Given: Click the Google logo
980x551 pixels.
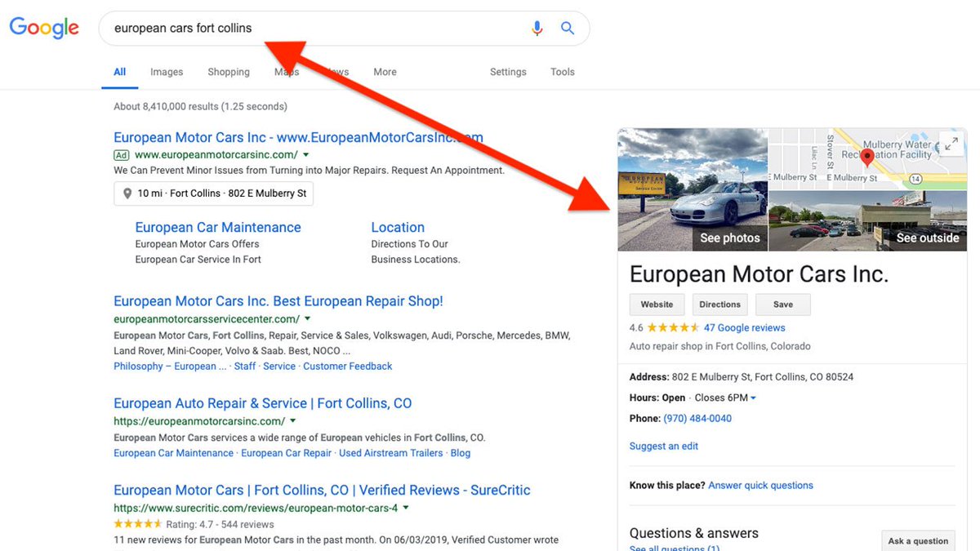Looking at the screenshot, I should (43, 27).
